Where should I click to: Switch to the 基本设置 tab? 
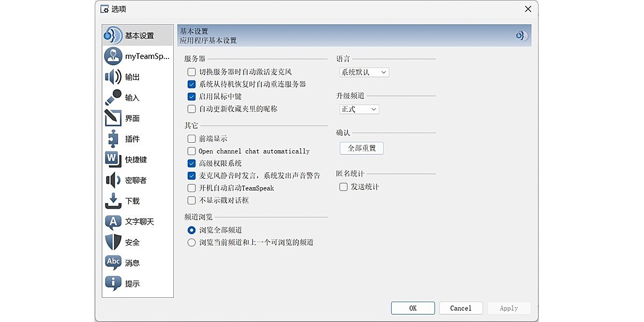[133, 34]
